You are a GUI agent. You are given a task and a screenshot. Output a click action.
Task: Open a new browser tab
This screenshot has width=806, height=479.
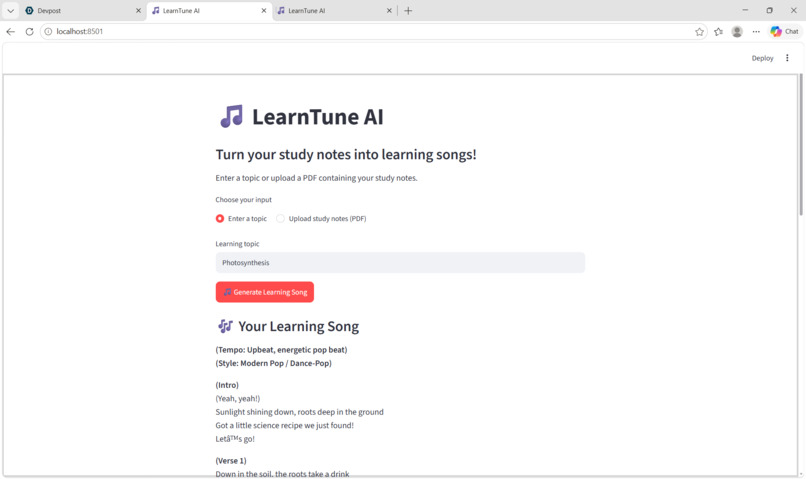tap(408, 10)
